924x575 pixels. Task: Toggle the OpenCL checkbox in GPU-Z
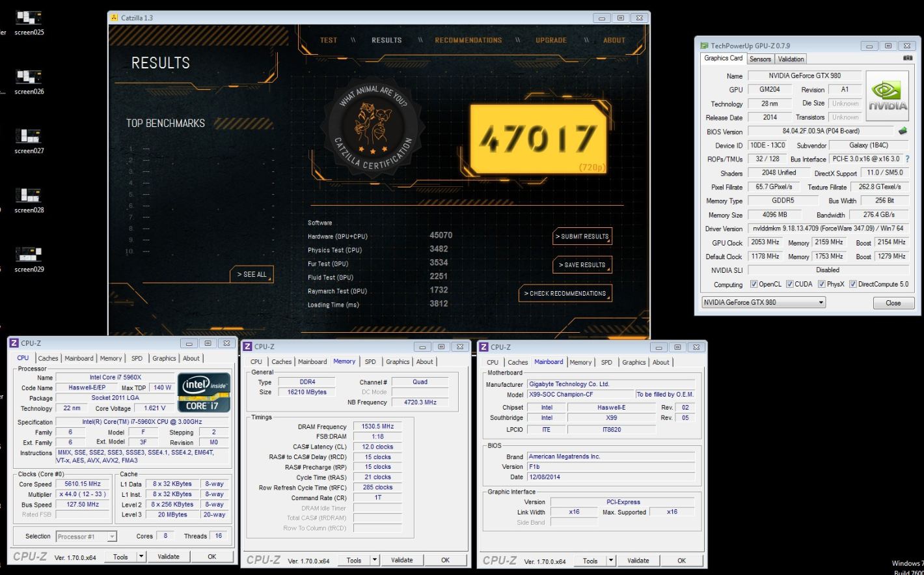754,284
